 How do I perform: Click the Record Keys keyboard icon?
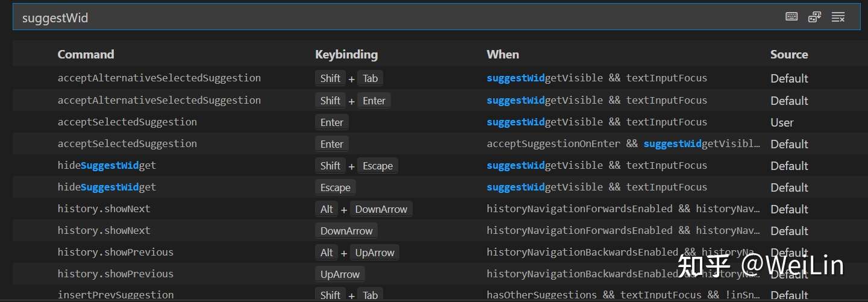pos(791,17)
